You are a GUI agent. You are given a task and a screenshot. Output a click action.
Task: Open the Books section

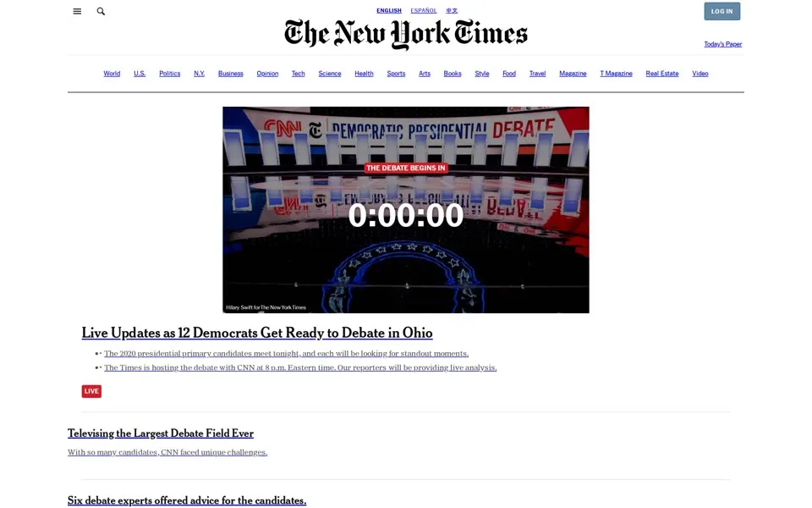click(453, 74)
